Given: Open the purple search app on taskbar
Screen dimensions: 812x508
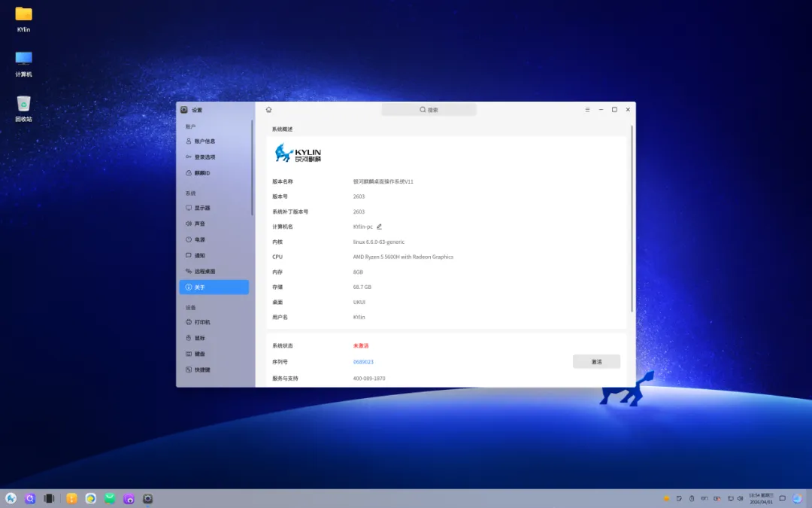Looking at the screenshot, I should [x=30, y=499].
